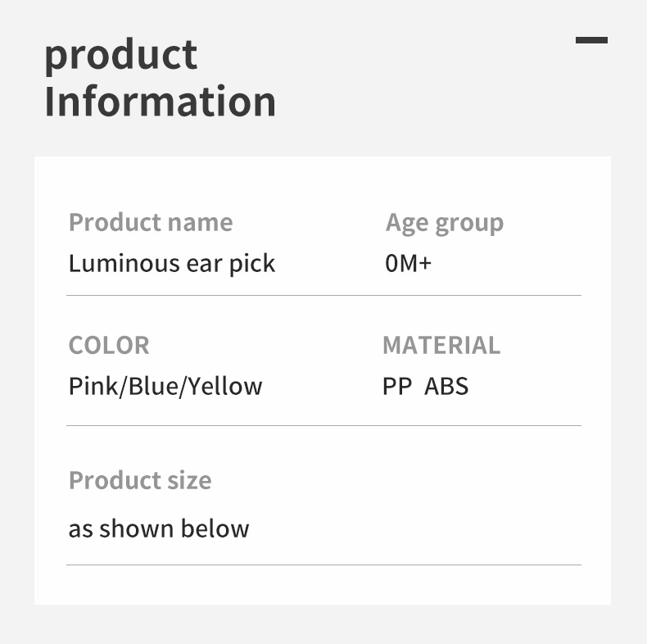Click the divider line under color row
The image size is (647, 644).
pyautogui.click(x=323, y=425)
